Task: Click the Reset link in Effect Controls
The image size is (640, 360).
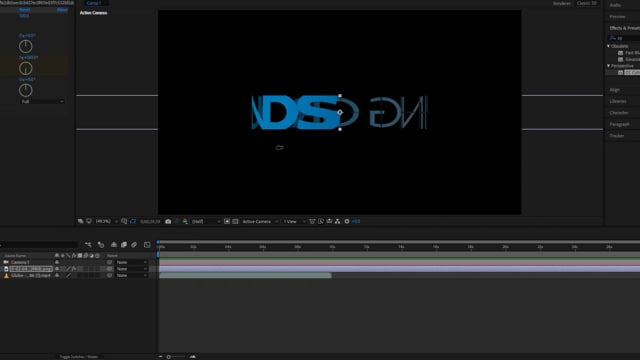Action: 24,9
